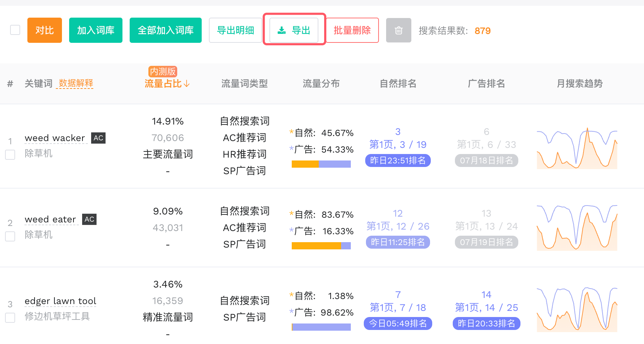Click the 流量词类型 column header
The height and width of the screenshot is (344, 644).
point(245,84)
